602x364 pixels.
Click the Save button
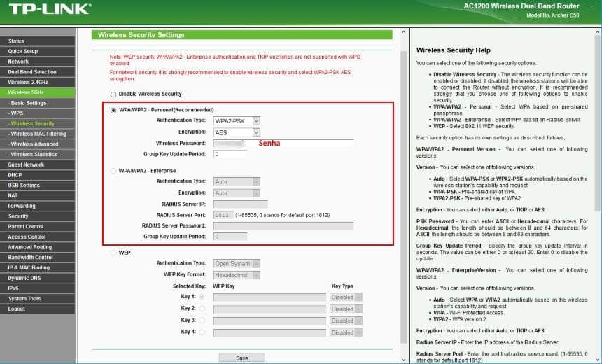pos(241,358)
